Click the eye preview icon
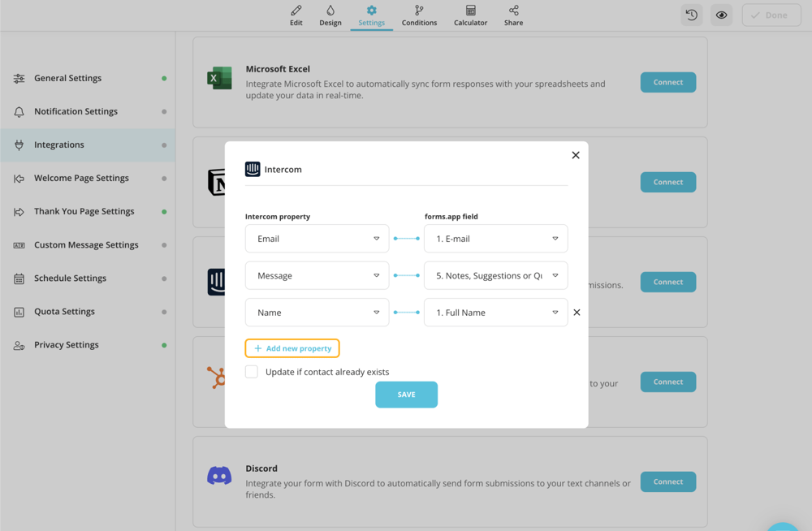The height and width of the screenshot is (531, 812). coord(721,15)
